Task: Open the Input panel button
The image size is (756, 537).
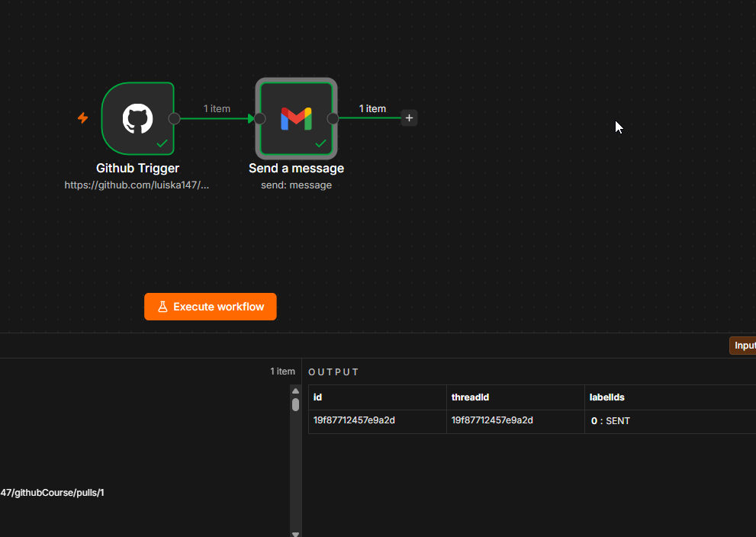Action: pyautogui.click(x=742, y=346)
